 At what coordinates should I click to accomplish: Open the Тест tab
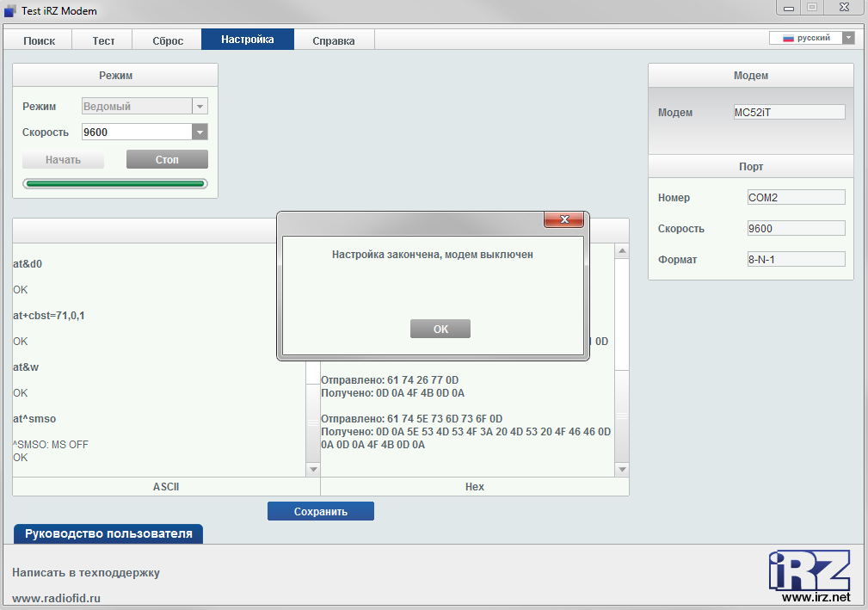coord(104,40)
